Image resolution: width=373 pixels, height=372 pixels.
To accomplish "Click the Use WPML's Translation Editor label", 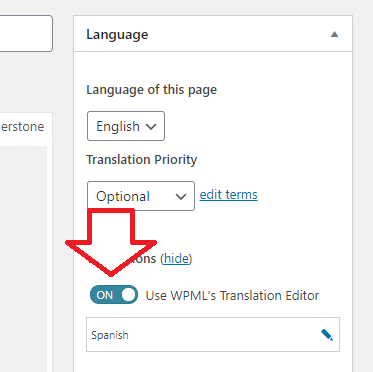I will (232, 295).
